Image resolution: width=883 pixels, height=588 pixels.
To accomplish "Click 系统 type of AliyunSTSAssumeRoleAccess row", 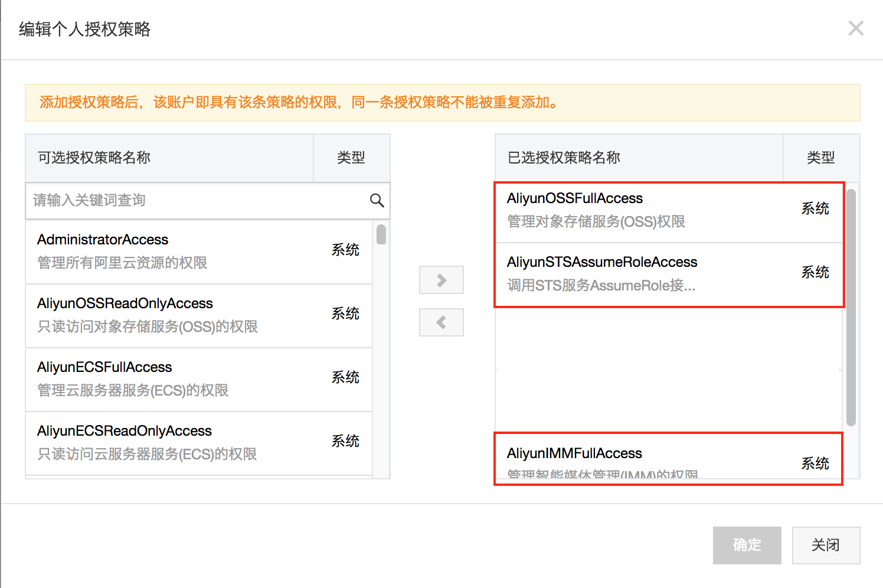I will 815,272.
